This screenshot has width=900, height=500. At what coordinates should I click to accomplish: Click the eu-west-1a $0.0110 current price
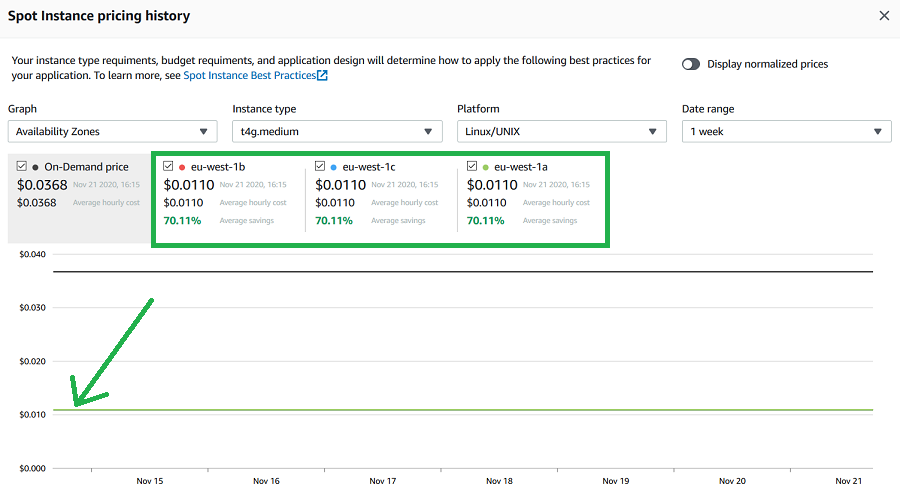[492, 185]
